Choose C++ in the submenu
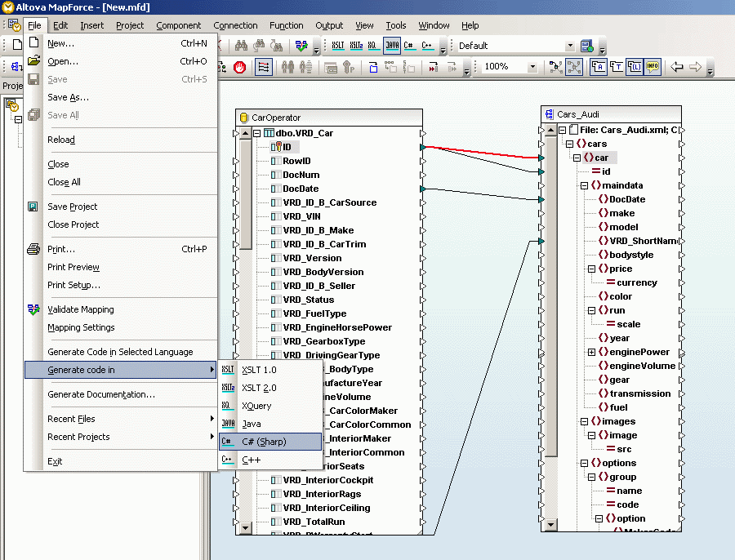735x560 pixels. tap(270, 460)
